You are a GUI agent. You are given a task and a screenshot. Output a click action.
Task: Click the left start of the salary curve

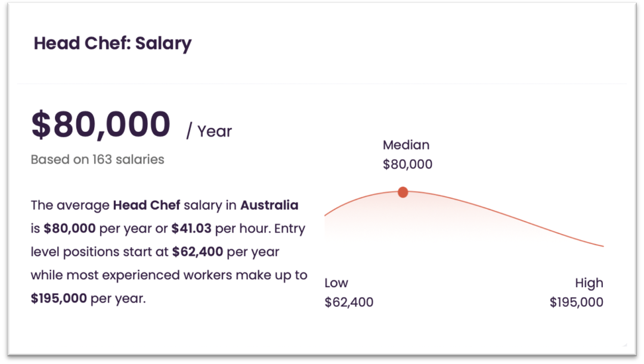click(x=326, y=214)
